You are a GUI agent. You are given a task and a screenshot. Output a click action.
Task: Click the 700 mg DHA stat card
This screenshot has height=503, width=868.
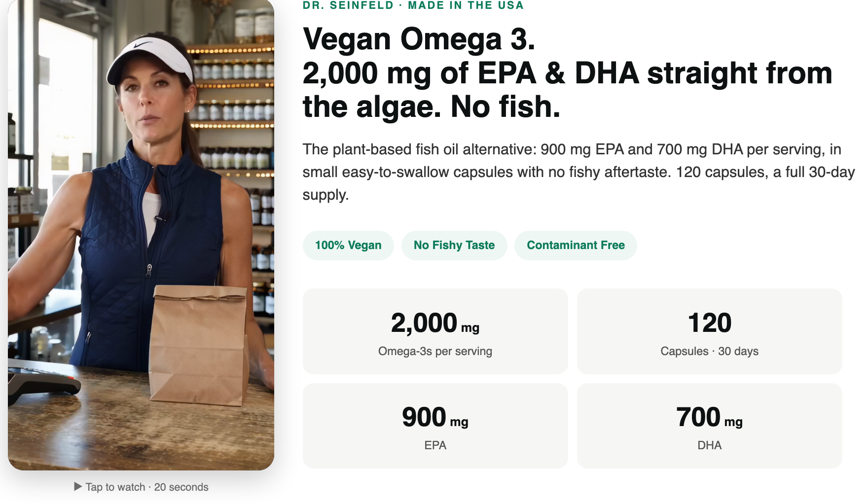(x=710, y=426)
